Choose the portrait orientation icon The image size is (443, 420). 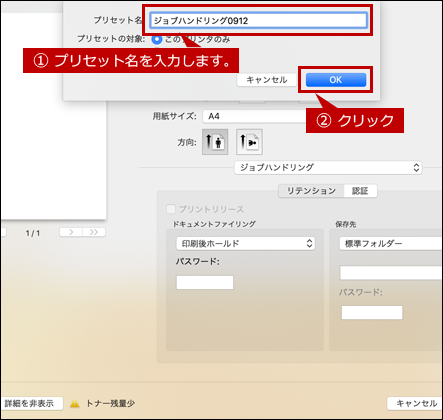pyautogui.click(x=215, y=142)
